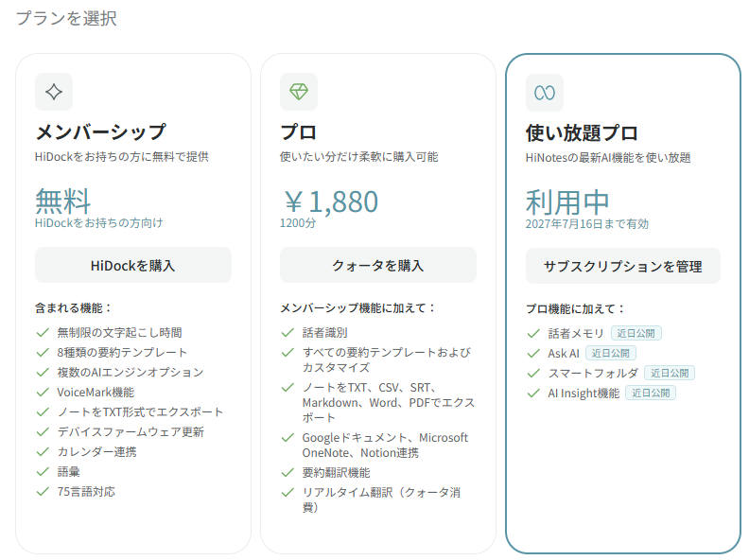Click the プランを選択 heading
Image resolution: width=749 pixels, height=560 pixels.
pos(66,18)
